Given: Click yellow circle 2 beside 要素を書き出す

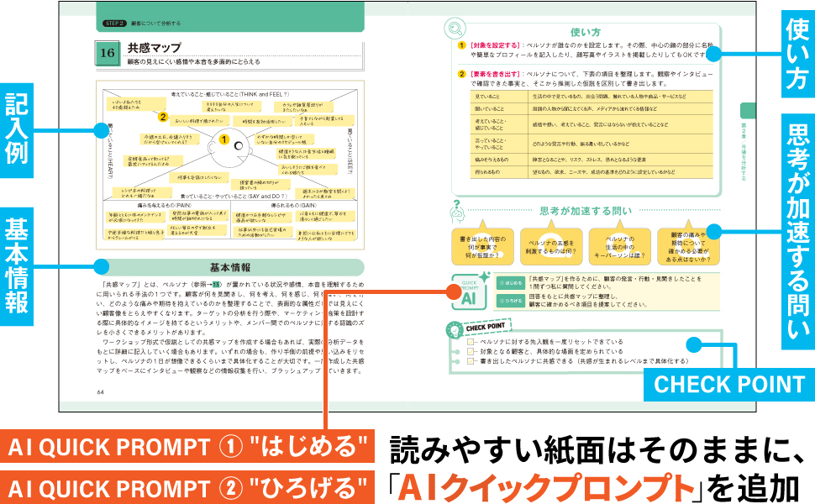Looking at the screenshot, I should 461,74.
